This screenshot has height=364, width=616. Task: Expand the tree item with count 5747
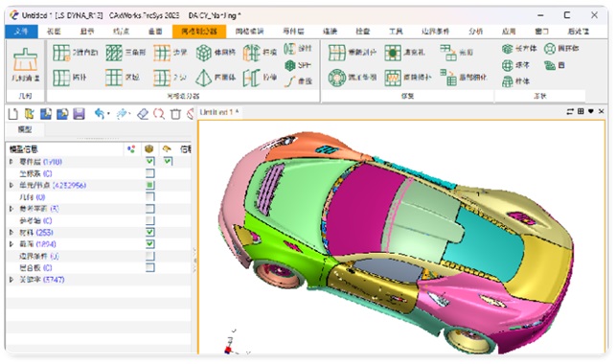(x=11, y=280)
